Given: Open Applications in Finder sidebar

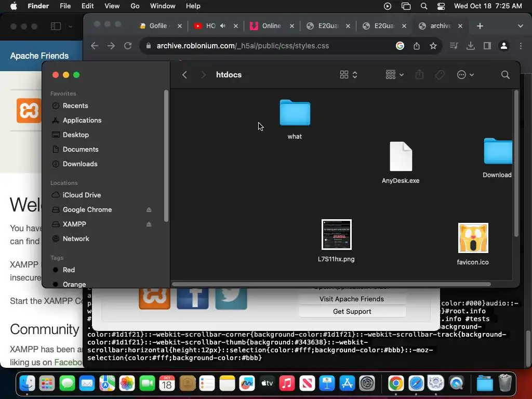Looking at the screenshot, I should tap(82, 120).
